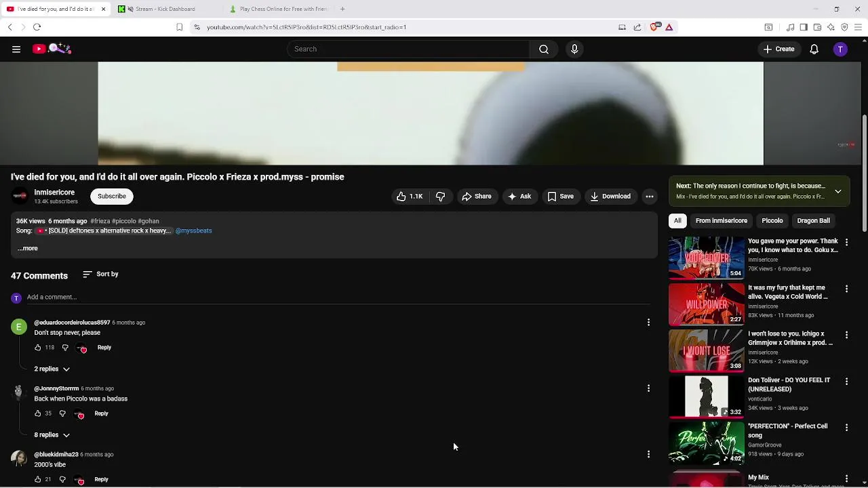Open the YouTube guide hamburger menu

point(16,49)
